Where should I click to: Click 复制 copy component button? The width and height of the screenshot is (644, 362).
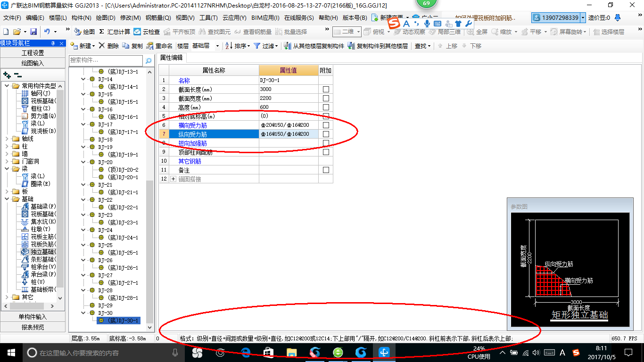point(132,46)
